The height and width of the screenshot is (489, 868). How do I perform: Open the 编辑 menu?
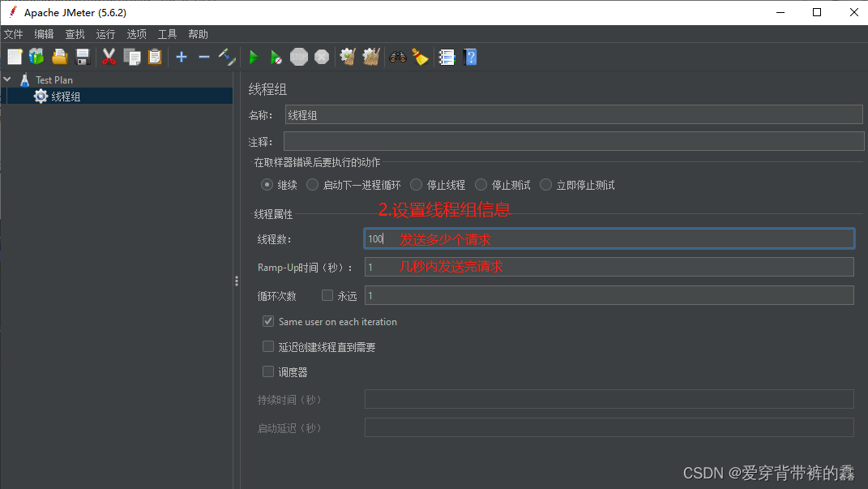coord(44,34)
